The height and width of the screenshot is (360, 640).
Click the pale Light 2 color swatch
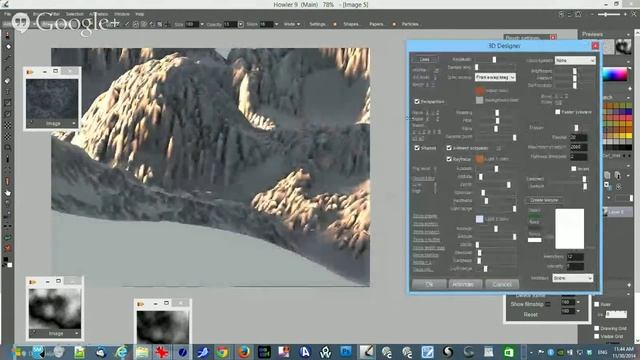pos(480,219)
